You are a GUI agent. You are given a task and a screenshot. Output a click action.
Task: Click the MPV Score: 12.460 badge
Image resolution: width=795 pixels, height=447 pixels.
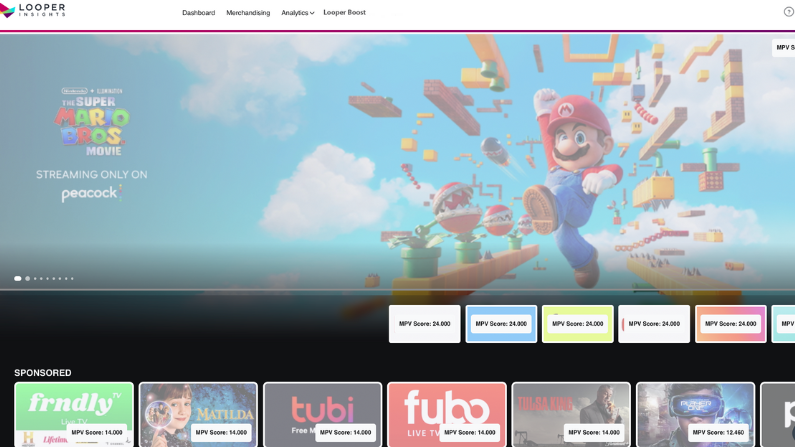coord(718,432)
